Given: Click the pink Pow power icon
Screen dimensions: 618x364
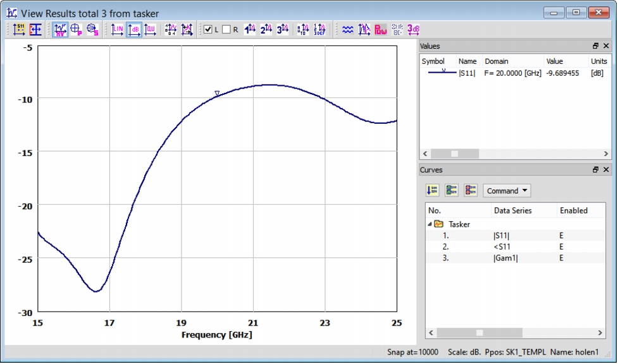Looking at the screenshot, I should click(381, 30).
